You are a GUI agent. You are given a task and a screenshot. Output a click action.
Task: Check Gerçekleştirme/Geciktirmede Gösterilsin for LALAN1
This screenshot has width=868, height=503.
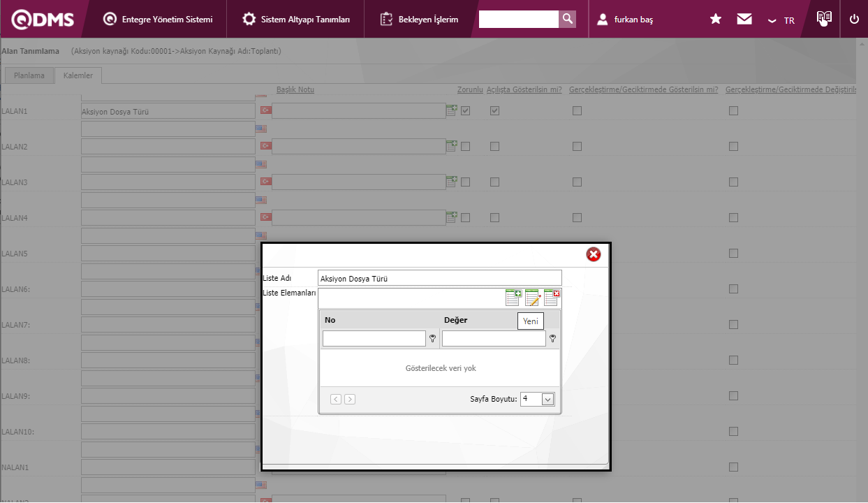(577, 110)
